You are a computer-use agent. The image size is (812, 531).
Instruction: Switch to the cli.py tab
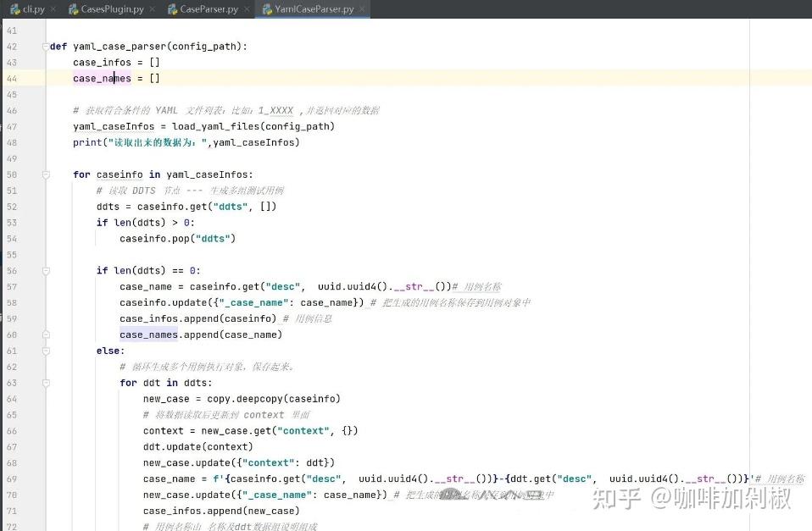click(32, 9)
